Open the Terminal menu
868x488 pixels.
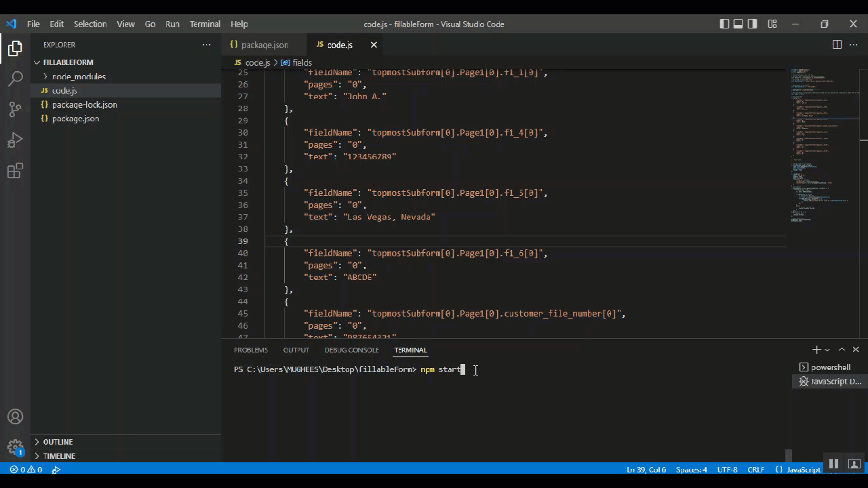[205, 24]
